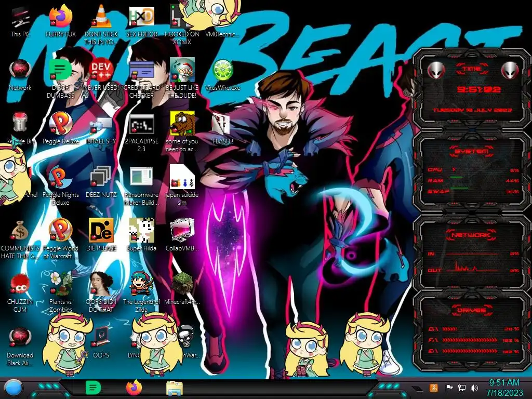Click the Java tray icon
The height and width of the screenshot is (399, 532).
click(434, 388)
